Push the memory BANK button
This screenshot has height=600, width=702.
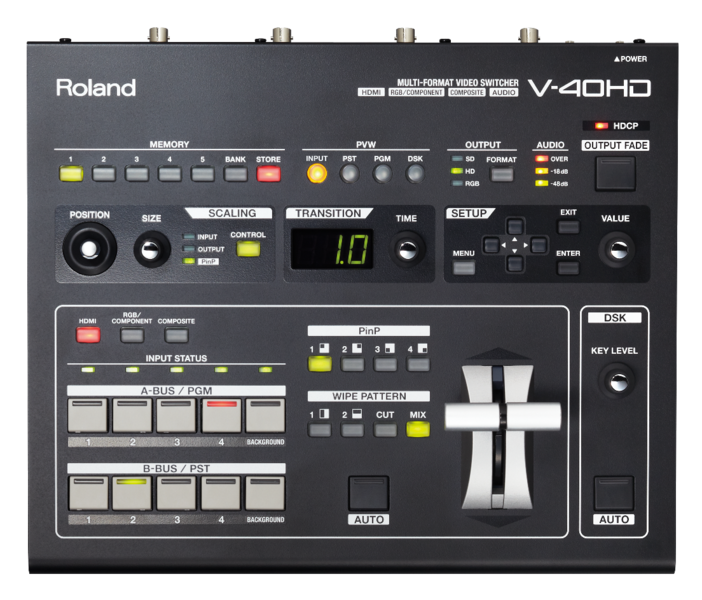[x=235, y=173]
